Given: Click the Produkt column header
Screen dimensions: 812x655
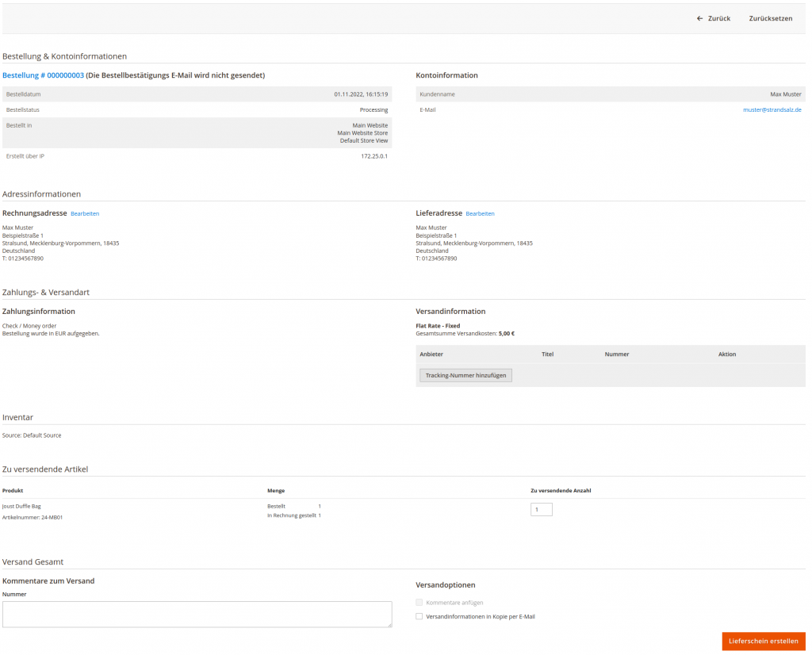Looking at the screenshot, I should [13, 491].
